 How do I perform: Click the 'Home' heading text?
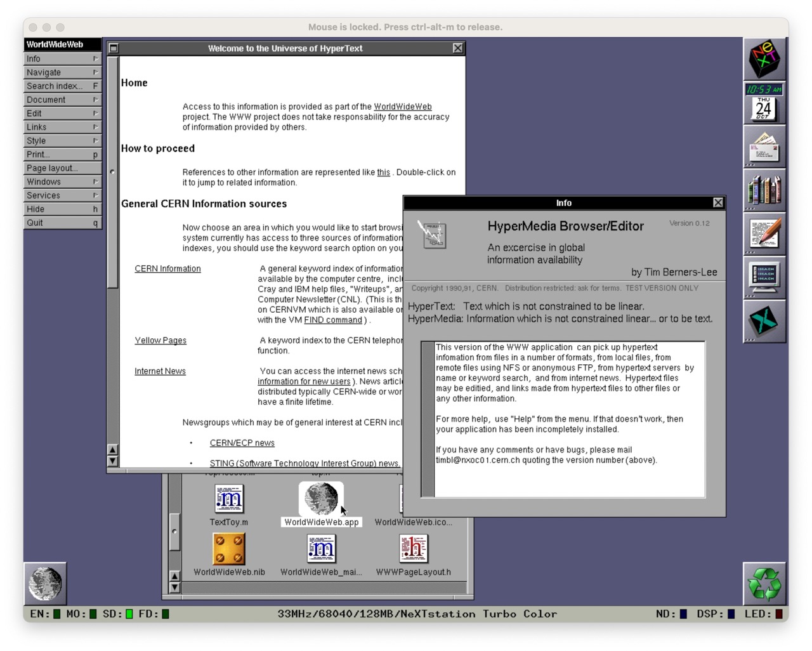click(x=134, y=82)
